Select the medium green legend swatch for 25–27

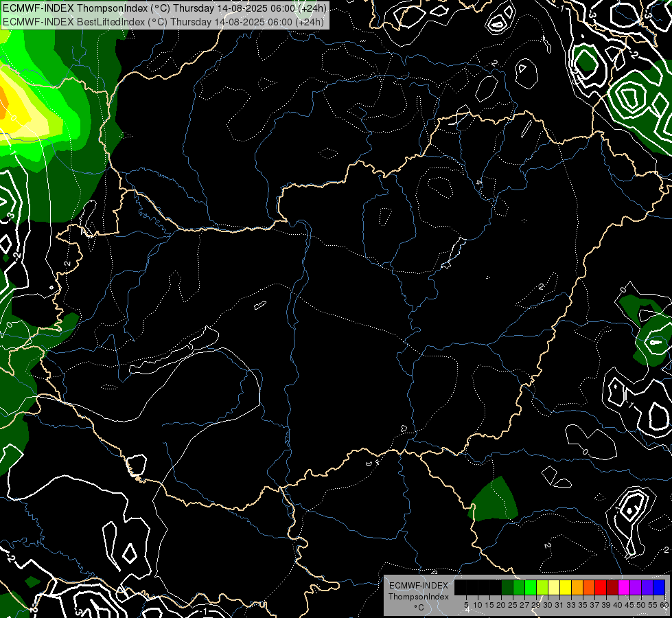519,587
